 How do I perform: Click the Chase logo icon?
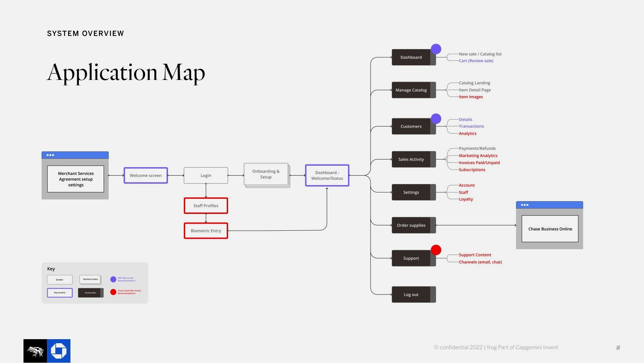coord(59,351)
